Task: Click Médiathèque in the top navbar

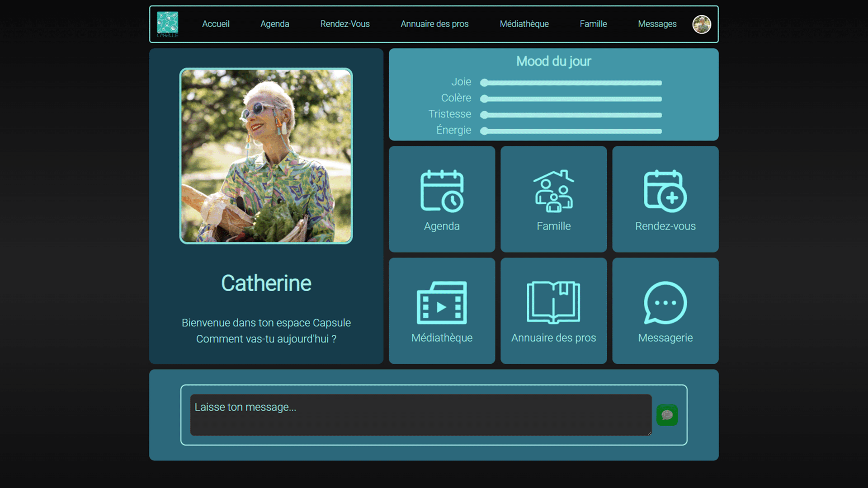Action: (524, 24)
